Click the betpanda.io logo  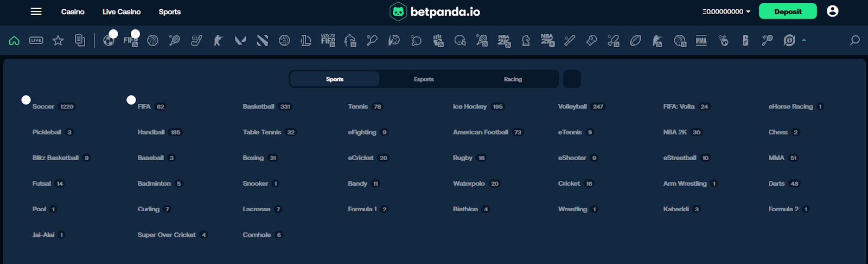(x=435, y=11)
